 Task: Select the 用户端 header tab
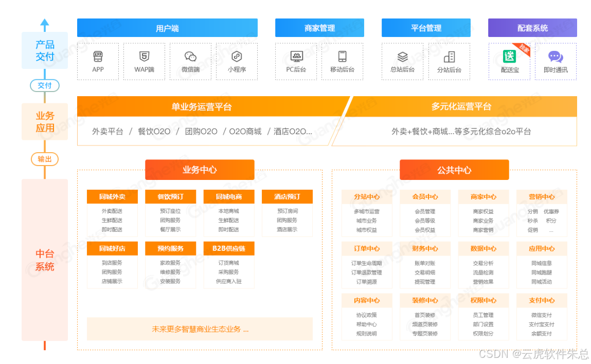pos(167,28)
